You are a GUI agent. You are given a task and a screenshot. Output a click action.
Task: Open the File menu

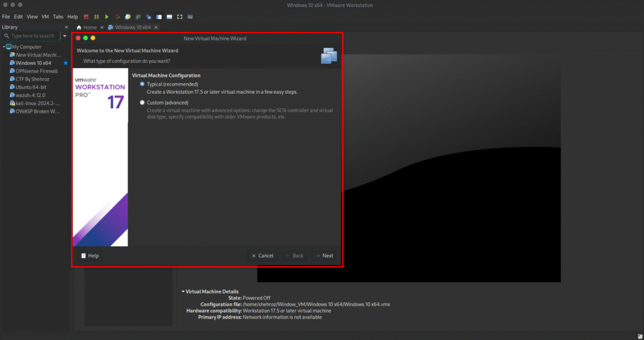(6, 17)
